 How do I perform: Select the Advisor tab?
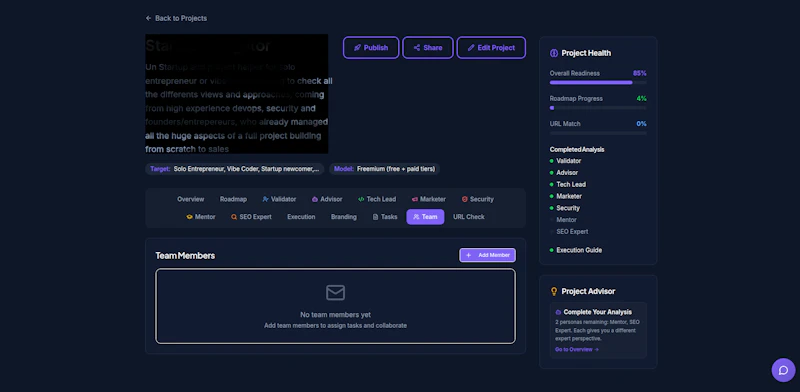tap(327, 199)
